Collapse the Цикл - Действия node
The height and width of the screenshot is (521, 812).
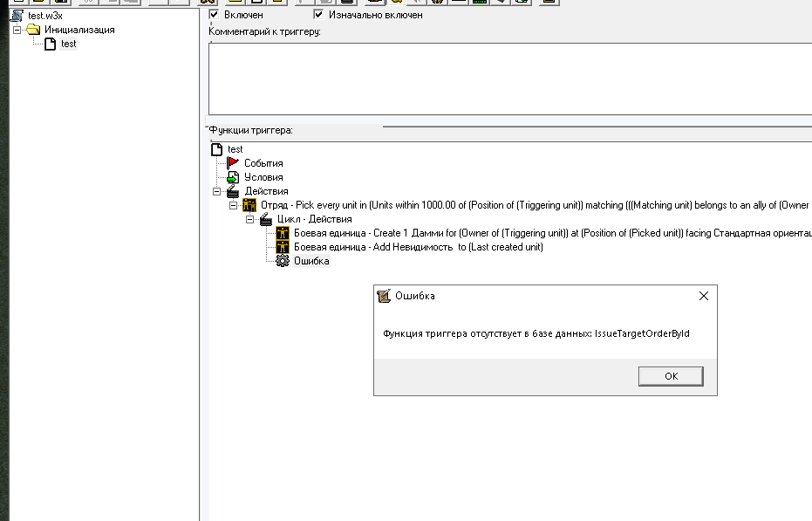[x=249, y=219]
